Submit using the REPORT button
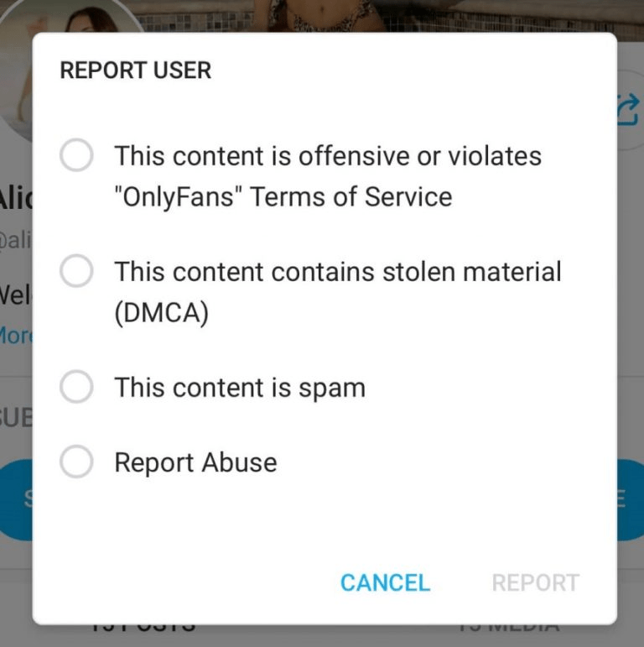The height and width of the screenshot is (647, 644). [x=536, y=582]
